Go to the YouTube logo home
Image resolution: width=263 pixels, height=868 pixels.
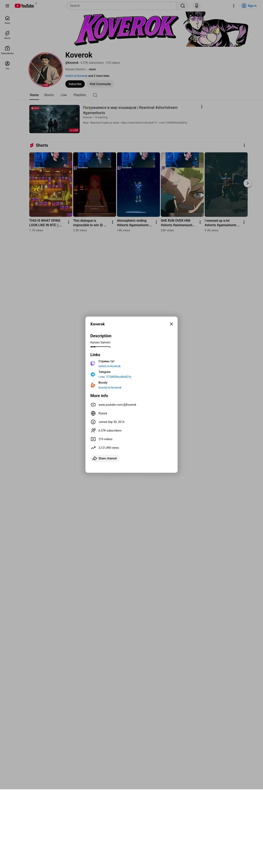[x=24, y=6]
